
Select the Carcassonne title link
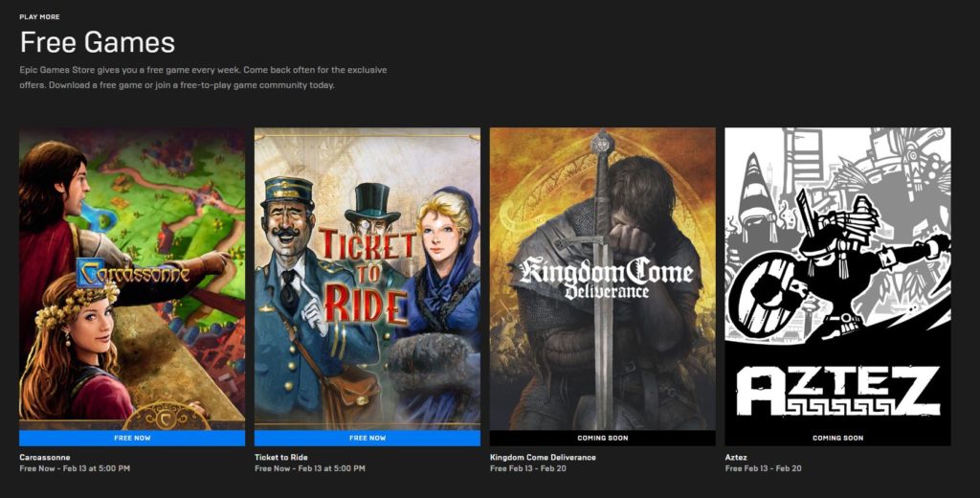tap(45, 457)
